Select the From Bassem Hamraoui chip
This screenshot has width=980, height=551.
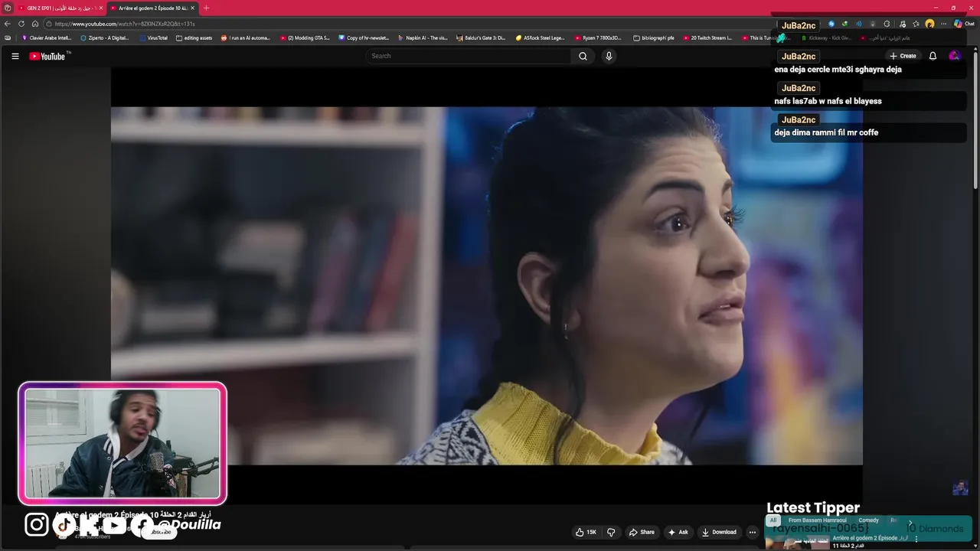[x=817, y=520]
